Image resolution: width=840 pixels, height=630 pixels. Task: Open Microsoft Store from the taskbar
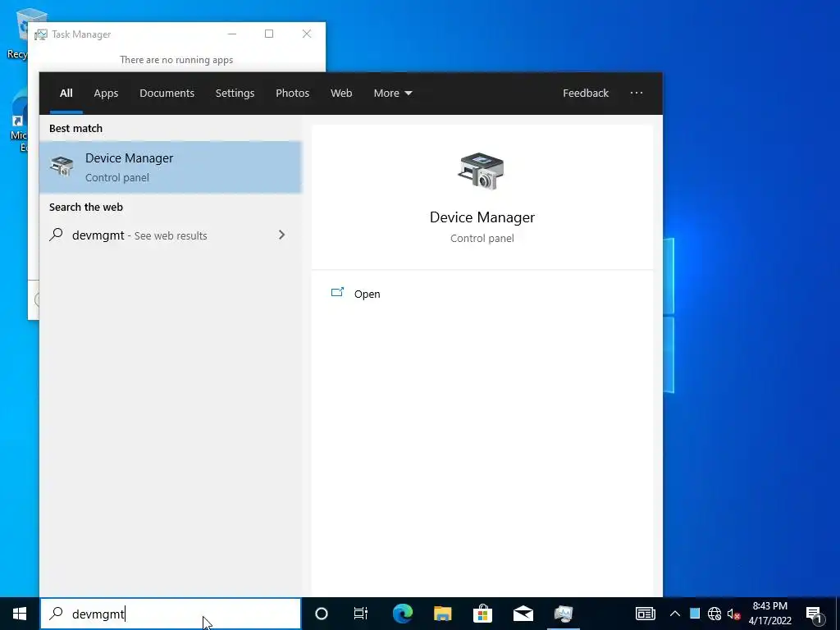[x=482, y=614]
